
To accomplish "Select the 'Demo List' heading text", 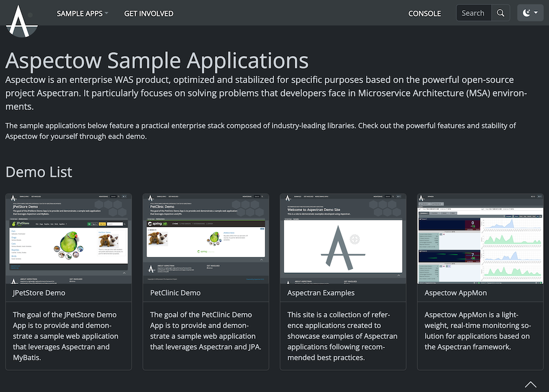I will (x=39, y=172).
